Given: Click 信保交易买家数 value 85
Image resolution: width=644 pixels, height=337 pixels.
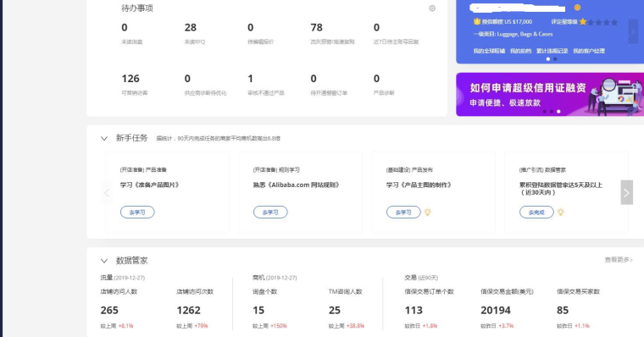Looking at the screenshot, I should [563, 310].
